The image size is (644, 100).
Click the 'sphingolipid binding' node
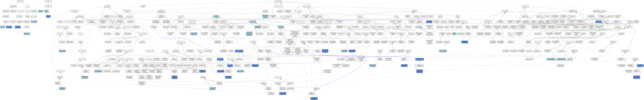click(x=28, y=17)
